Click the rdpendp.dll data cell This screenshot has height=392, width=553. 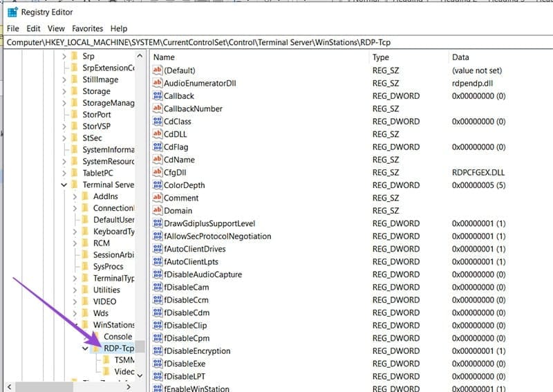tap(472, 83)
